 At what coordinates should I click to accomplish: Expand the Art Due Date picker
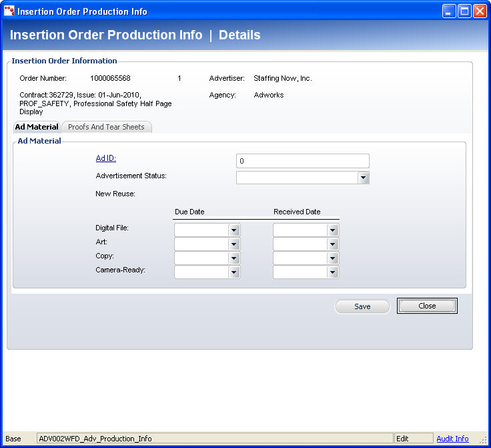pyautogui.click(x=234, y=244)
